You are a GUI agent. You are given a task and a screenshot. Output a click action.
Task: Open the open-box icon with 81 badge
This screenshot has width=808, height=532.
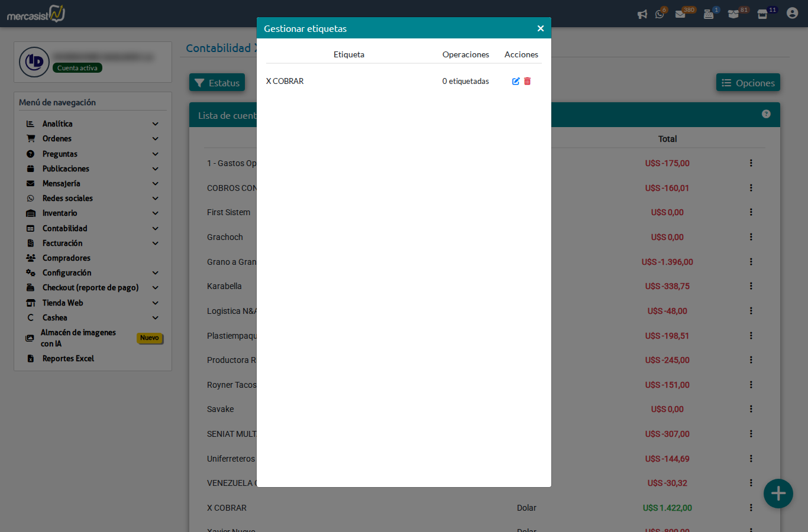pyautogui.click(x=733, y=14)
